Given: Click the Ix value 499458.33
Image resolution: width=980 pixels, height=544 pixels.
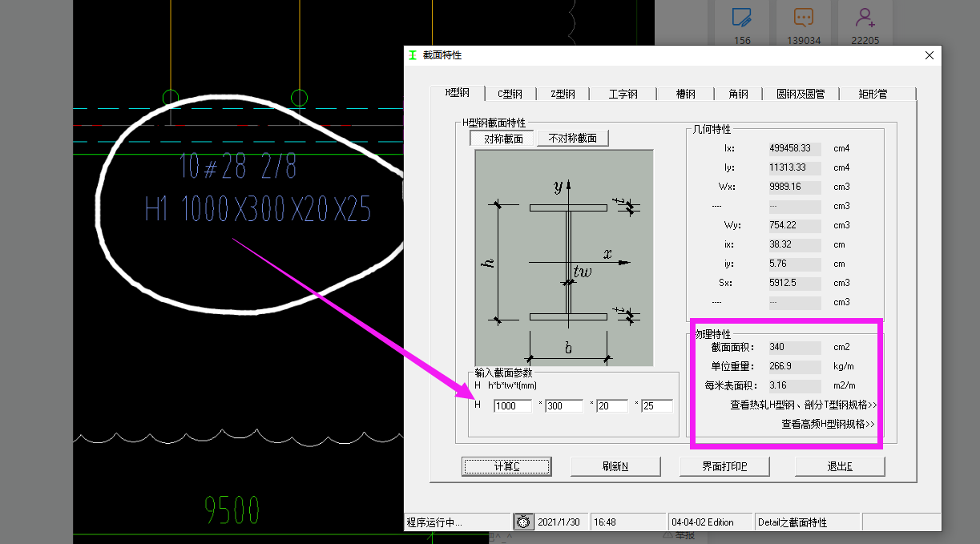Looking at the screenshot, I should (794, 148).
